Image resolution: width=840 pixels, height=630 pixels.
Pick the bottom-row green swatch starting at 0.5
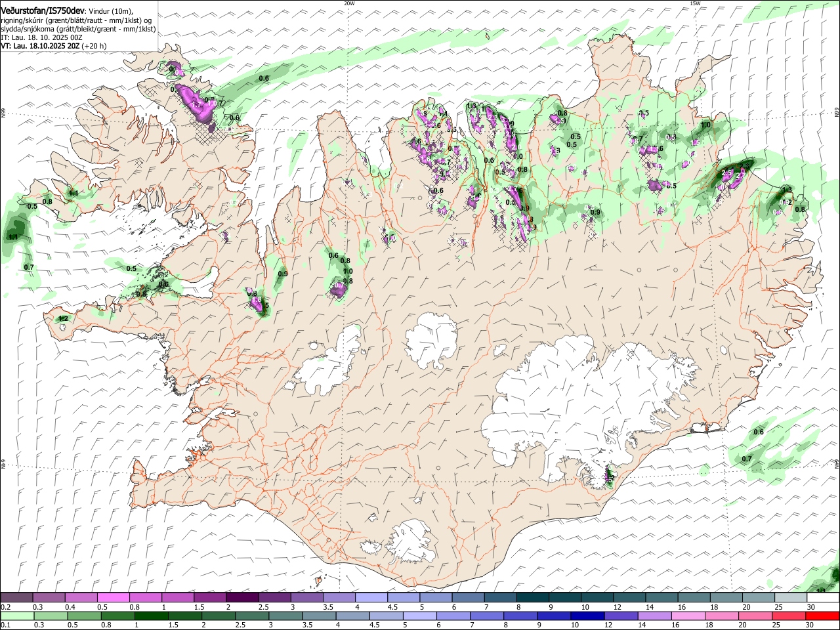84,616
